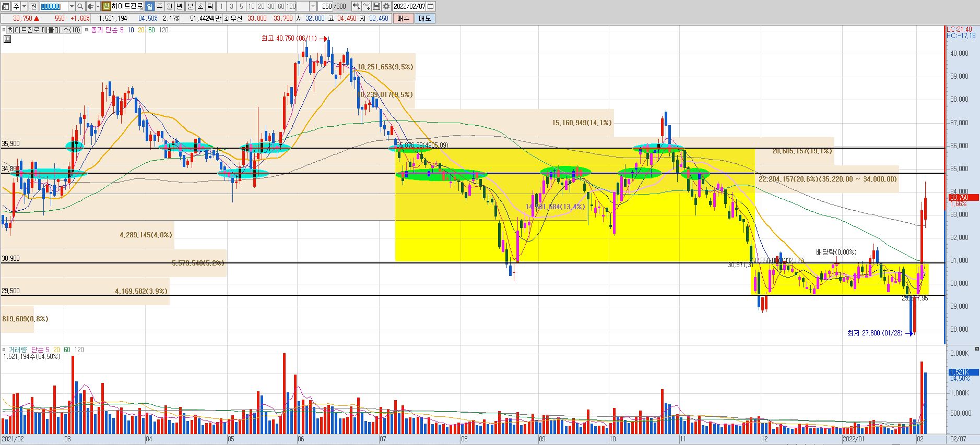Open the calendar date picker icon
Viewport: 980px width, 445px height.
click(430, 6)
